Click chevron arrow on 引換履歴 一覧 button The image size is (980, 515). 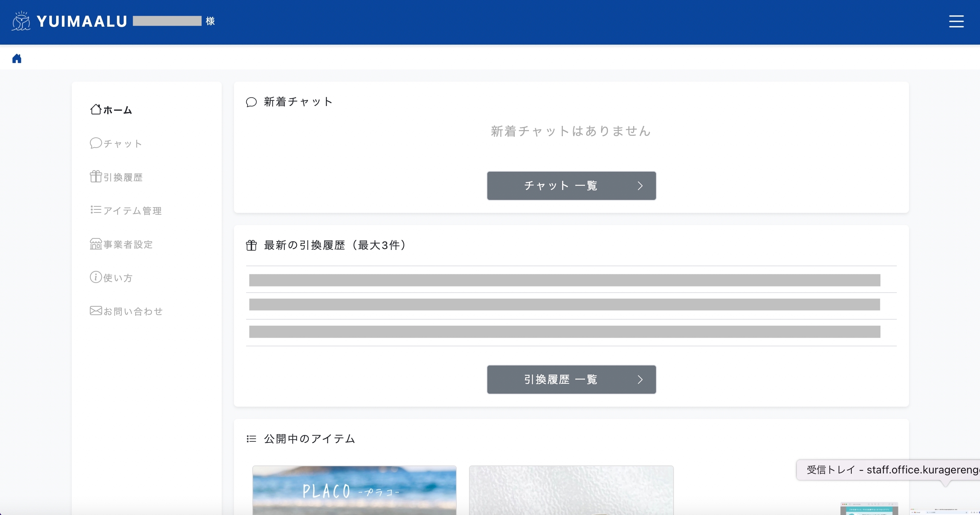(x=640, y=380)
